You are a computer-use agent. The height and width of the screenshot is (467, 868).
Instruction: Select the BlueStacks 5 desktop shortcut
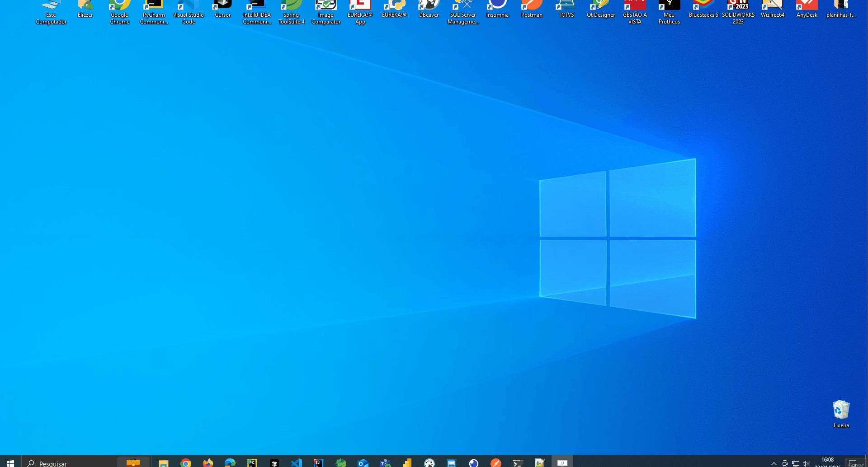coord(703,9)
